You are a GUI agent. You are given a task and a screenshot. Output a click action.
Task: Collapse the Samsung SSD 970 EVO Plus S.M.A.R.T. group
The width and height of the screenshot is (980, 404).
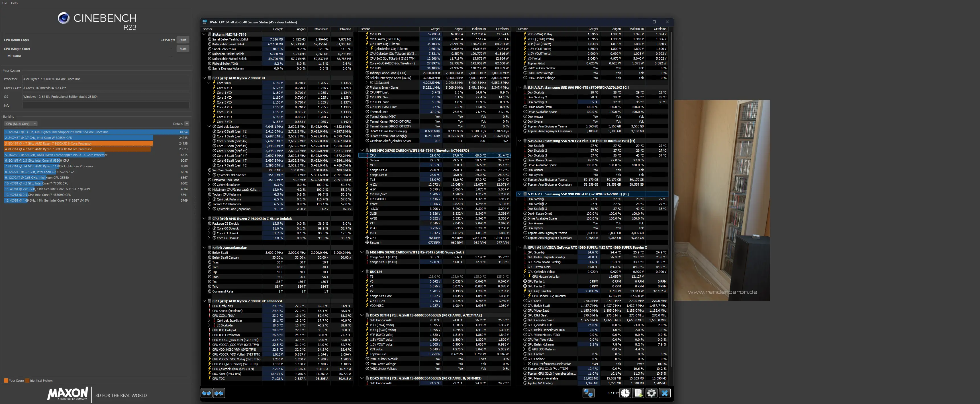point(520,141)
